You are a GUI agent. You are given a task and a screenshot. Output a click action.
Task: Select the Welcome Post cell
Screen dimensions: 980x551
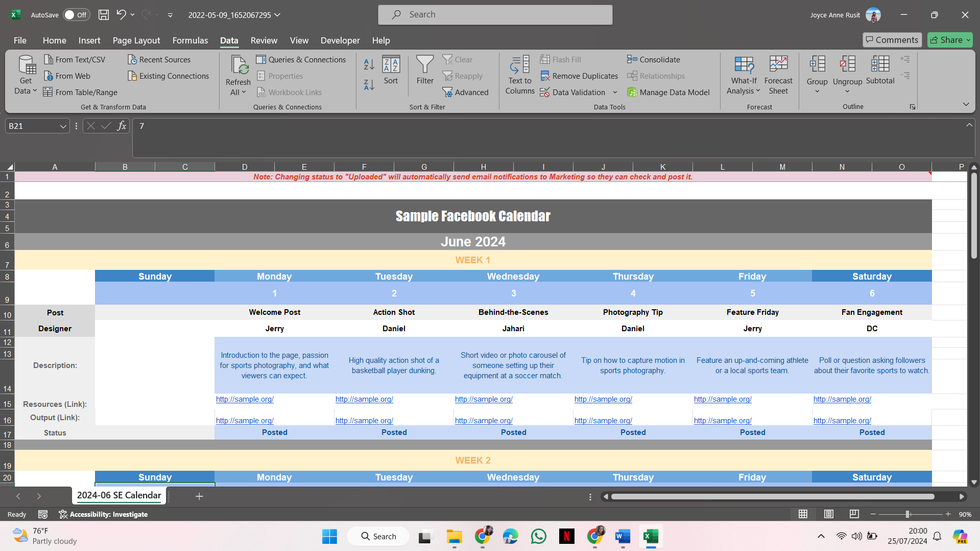[x=274, y=312]
